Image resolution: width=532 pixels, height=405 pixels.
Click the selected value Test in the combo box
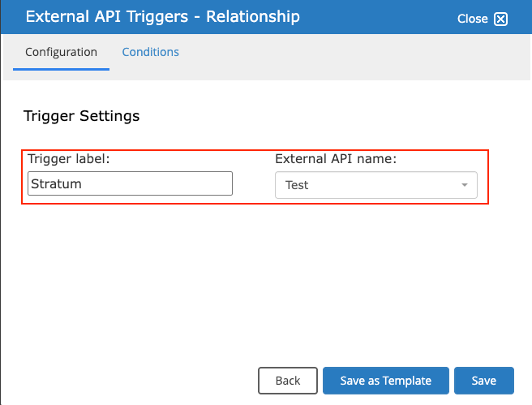tap(297, 185)
